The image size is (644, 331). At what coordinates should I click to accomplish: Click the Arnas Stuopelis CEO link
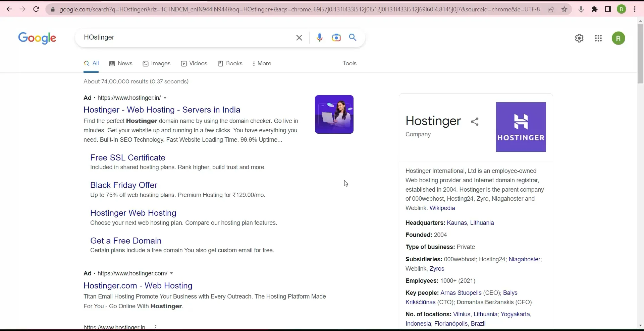461,293
